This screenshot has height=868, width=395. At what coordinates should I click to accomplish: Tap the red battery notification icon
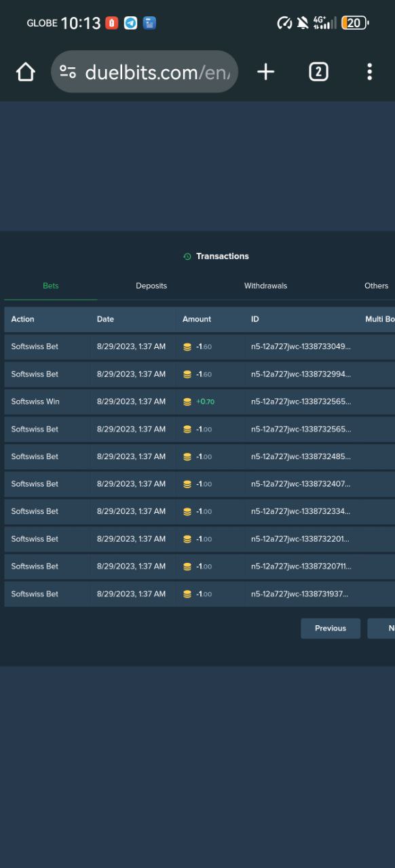(x=112, y=23)
